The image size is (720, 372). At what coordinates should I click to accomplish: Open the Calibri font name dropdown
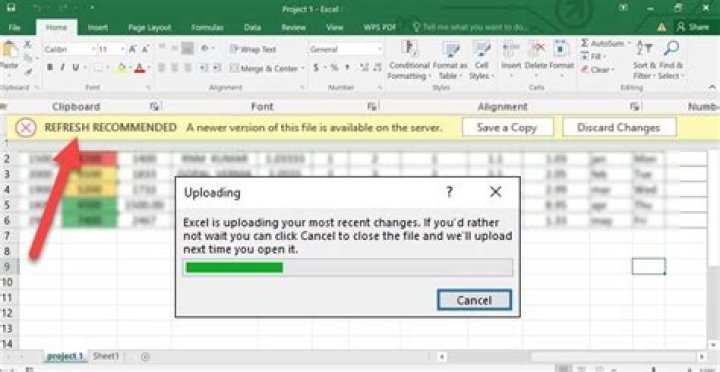click(94, 49)
